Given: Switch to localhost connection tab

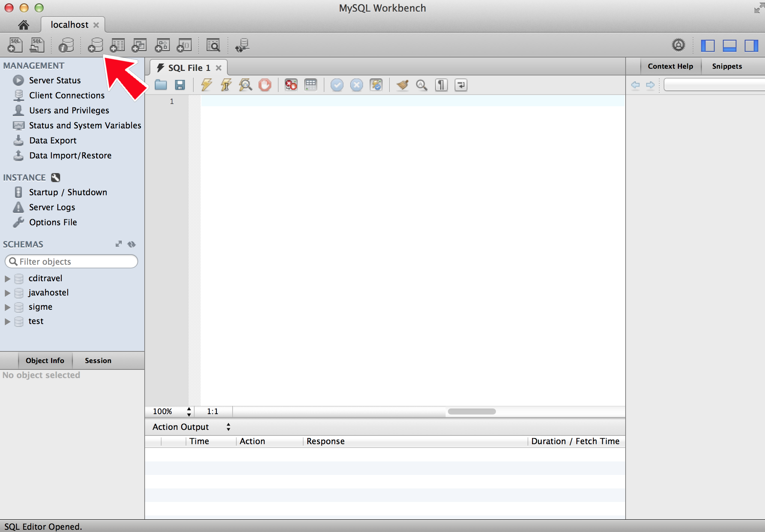Looking at the screenshot, I should coord(70,25).
